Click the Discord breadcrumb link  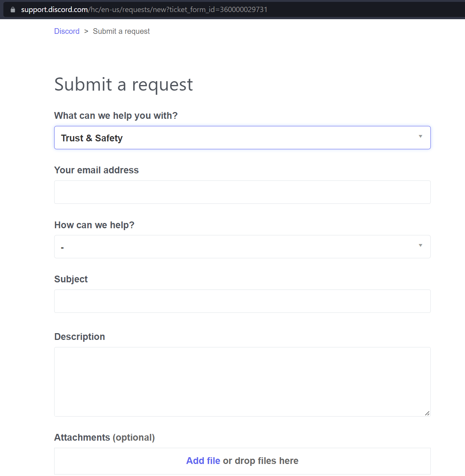point(67,31)
